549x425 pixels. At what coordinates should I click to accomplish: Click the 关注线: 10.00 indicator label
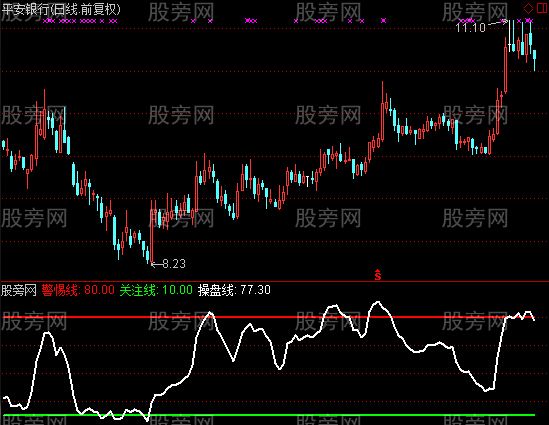click(x=156, y=290)
